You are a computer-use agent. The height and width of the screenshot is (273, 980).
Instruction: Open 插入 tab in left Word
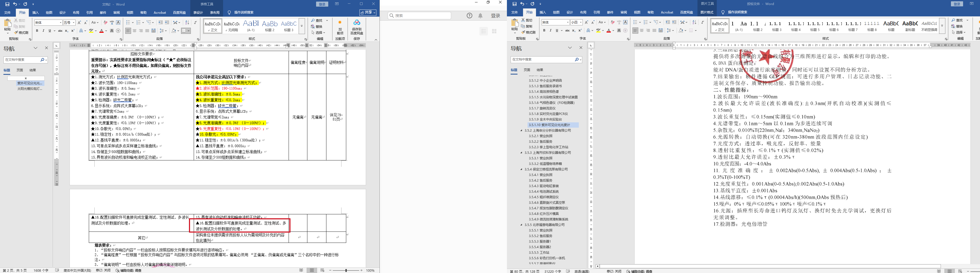pyautogui.click(x=35, y=12)
